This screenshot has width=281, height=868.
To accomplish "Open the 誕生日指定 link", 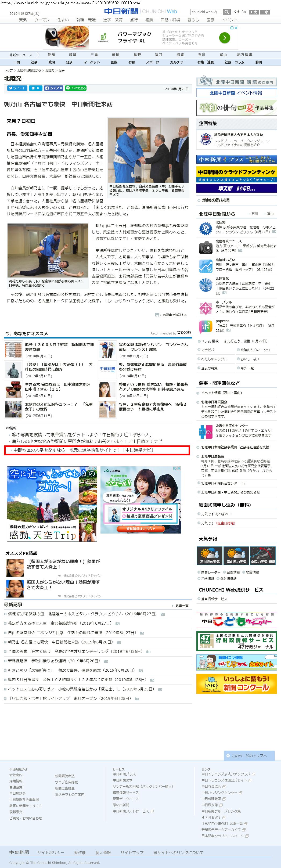I will [x=226, y=523].
